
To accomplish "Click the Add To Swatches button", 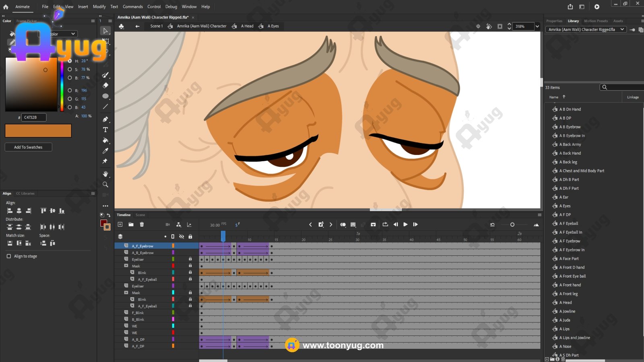I will pyautogui.click(x=28, y=147).
